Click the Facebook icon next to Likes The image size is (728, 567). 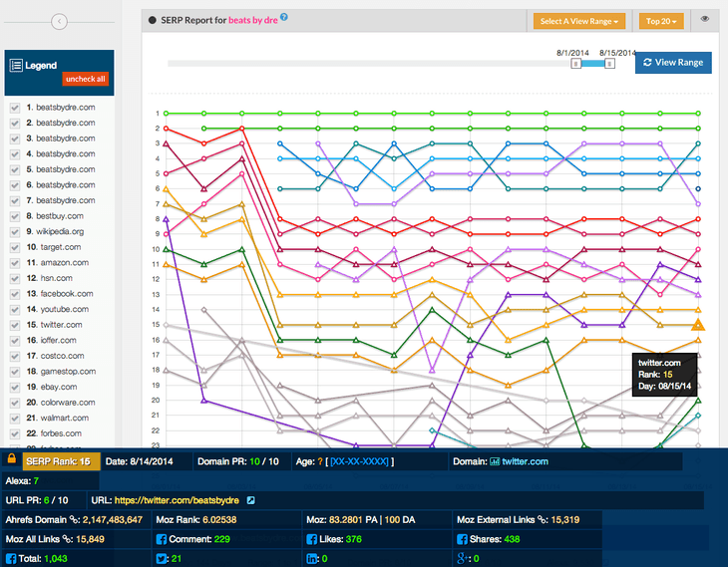click(313, 539)
